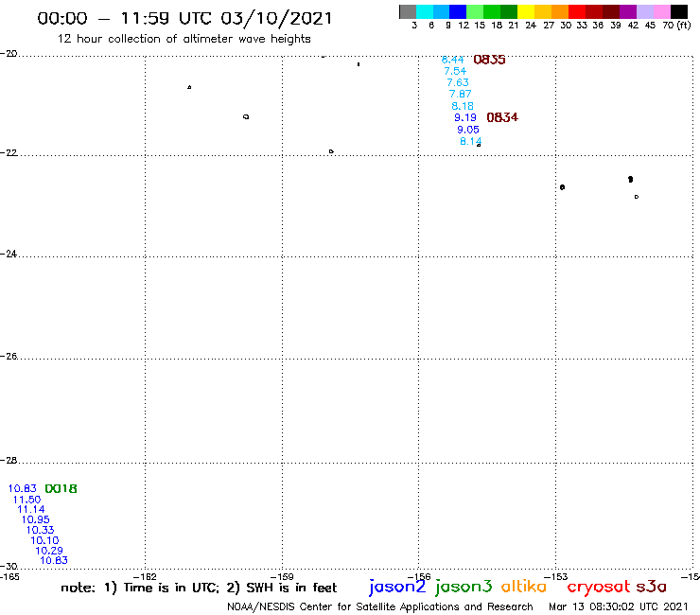The height and width of the screenshot is (615, 700).
Task: Click the wave height reading 7.87
Action: 461,95
